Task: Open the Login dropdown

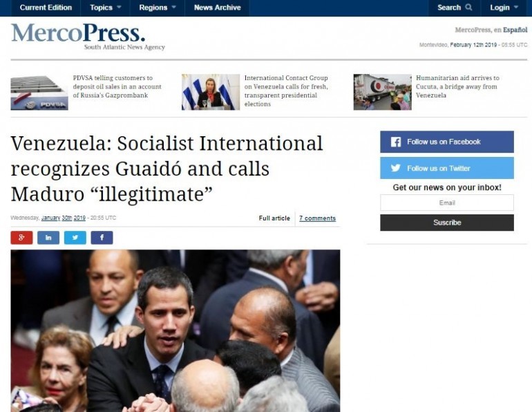Action: (504, 8)
